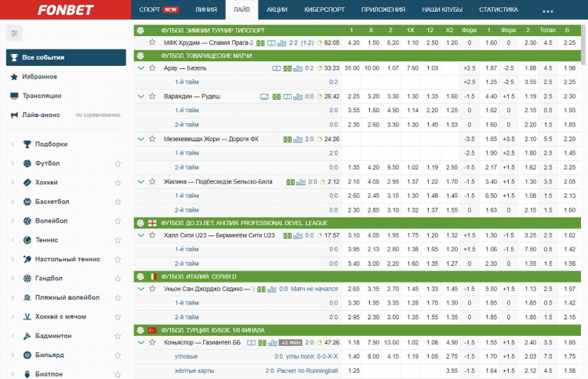Add МФК Хрудим match to favorites
The width and height of the screenshot is (588, 379).
click(152, 42)
